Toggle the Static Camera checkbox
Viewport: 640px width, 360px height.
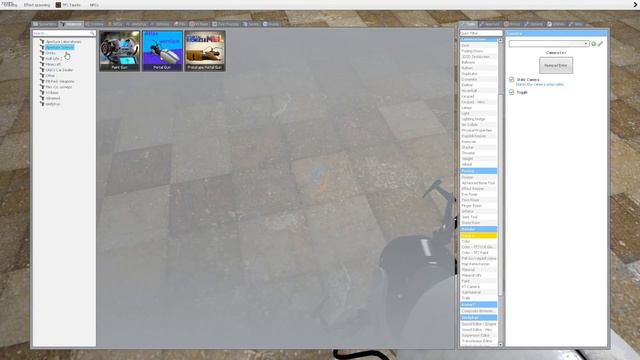click(x=511, y=80)
